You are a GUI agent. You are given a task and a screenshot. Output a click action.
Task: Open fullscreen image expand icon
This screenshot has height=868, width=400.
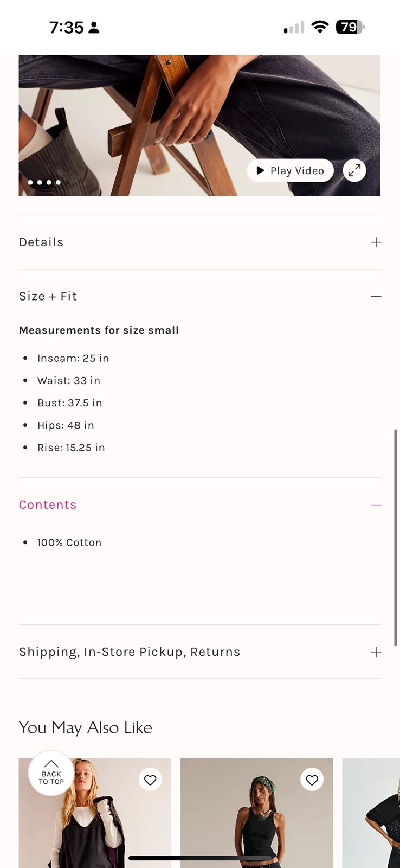click(x=354, y=170)
